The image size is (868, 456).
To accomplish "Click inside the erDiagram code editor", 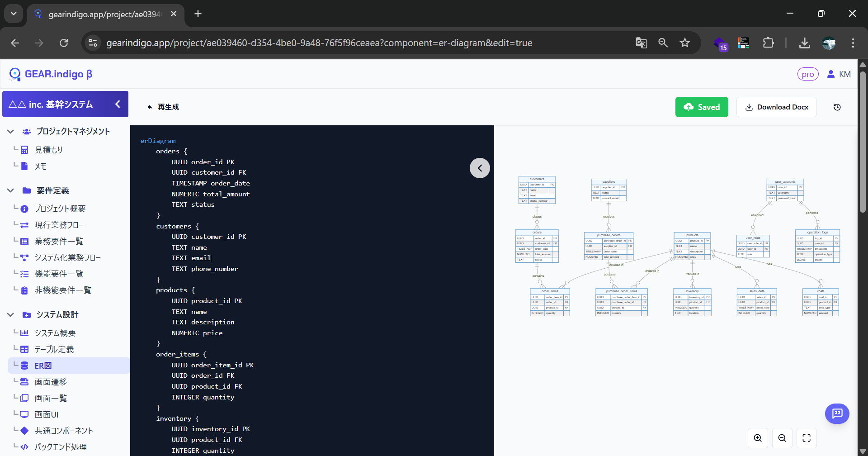I will (312, 290).
